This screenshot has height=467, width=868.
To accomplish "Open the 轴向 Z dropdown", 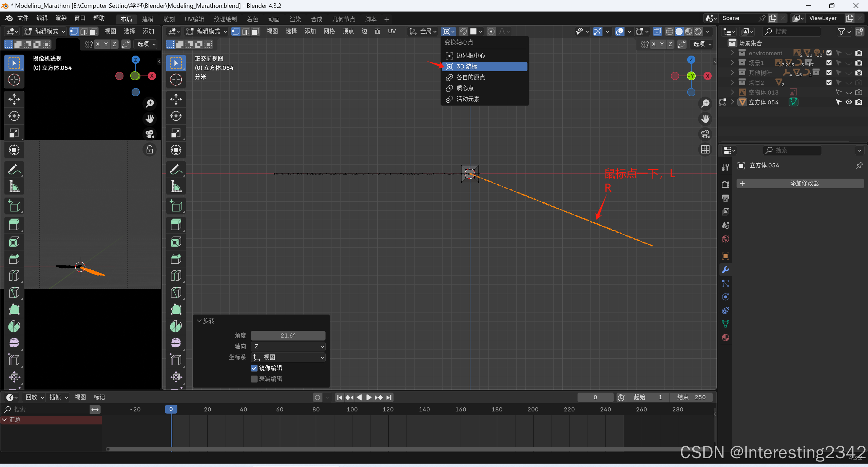I will click(x=288, y=346).
